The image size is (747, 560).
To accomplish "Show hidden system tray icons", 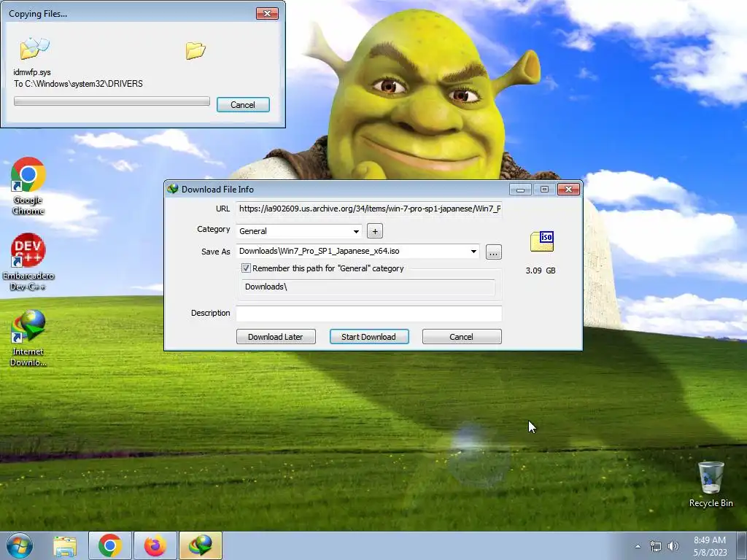I will click(638, 546).
